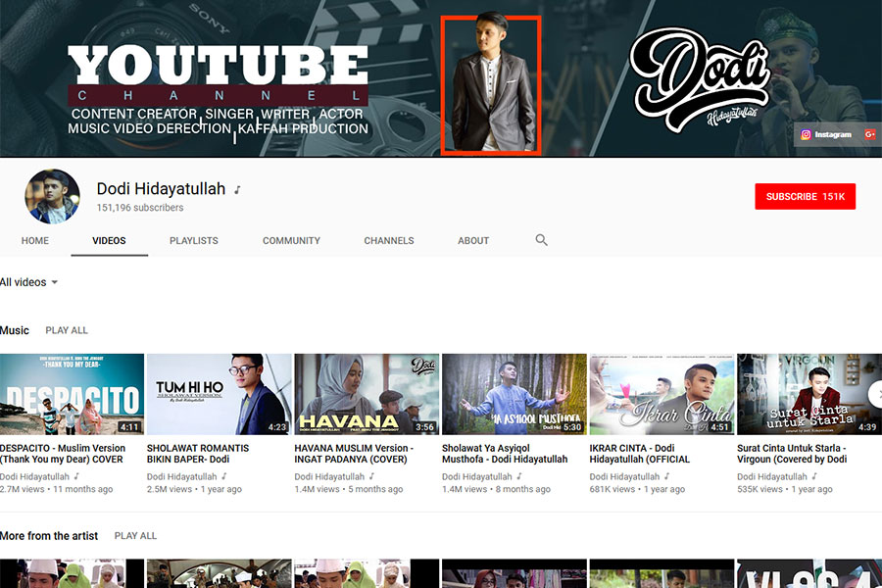882x588 pixels.
Task: Go to the Community tab
Action: click(x=291, y=240)
